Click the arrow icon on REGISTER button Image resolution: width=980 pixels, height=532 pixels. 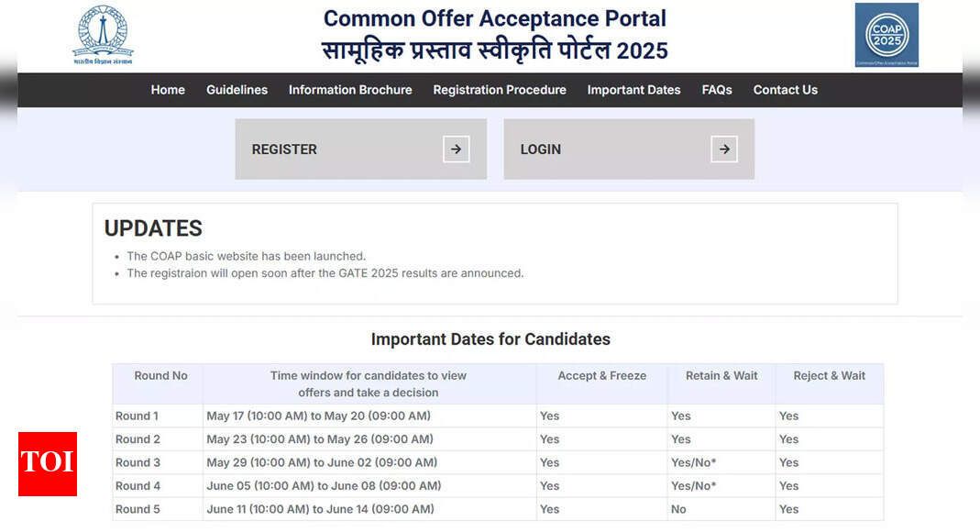click(456, 149)
